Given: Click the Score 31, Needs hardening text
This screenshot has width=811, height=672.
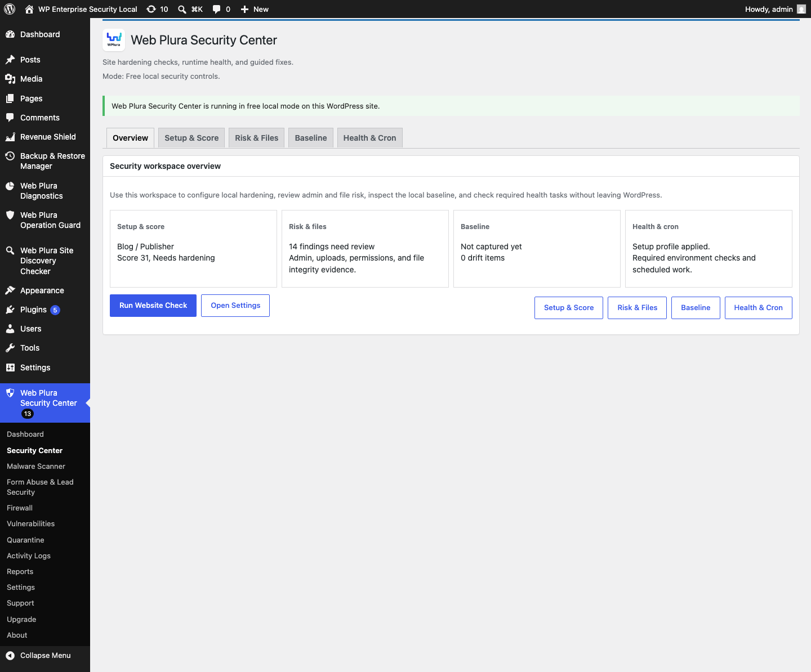Looking at the screenshot, I should point(166,258).
